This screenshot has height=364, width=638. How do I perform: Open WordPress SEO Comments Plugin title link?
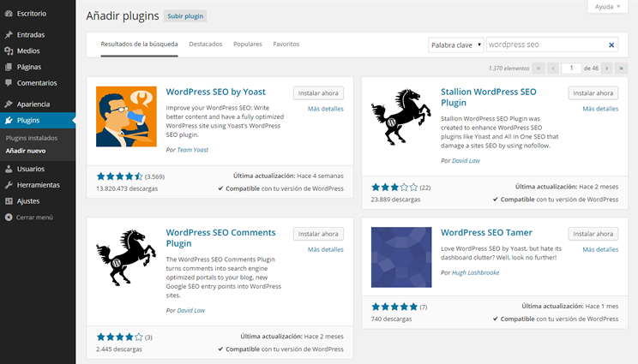(220, 237)
